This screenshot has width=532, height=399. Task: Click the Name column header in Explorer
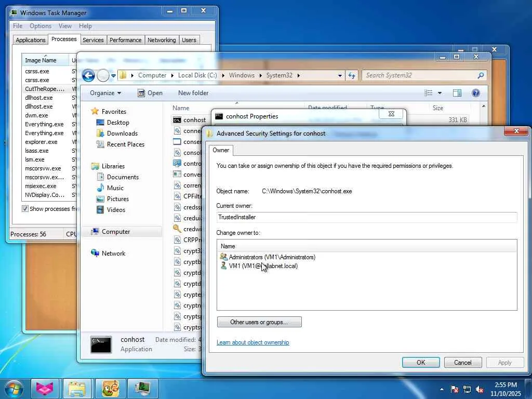(x=181, y=108)
